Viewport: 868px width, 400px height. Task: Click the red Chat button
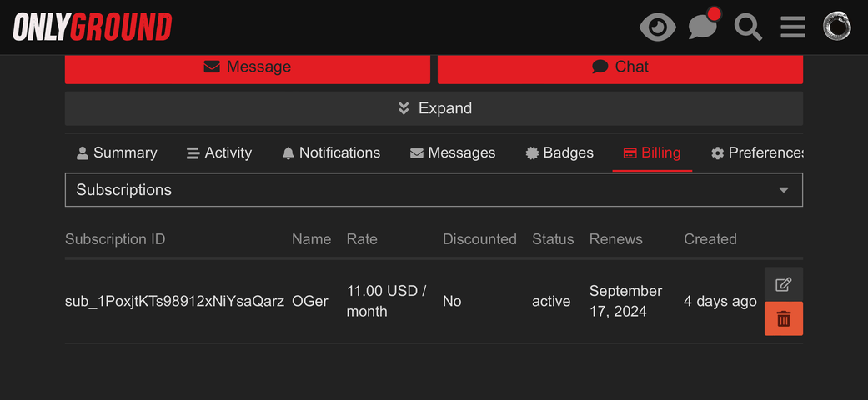pyautogui.click(x=620, y=67)
